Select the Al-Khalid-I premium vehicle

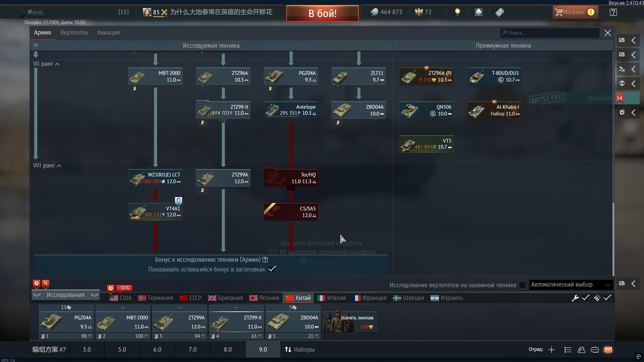pyautogui.click(x=494, y=110)
